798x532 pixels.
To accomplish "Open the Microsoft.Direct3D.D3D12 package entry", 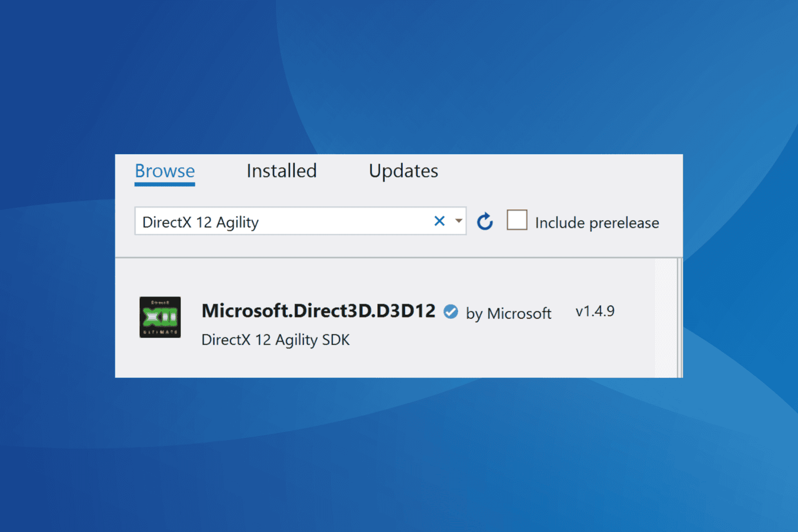I will [318, 311].
